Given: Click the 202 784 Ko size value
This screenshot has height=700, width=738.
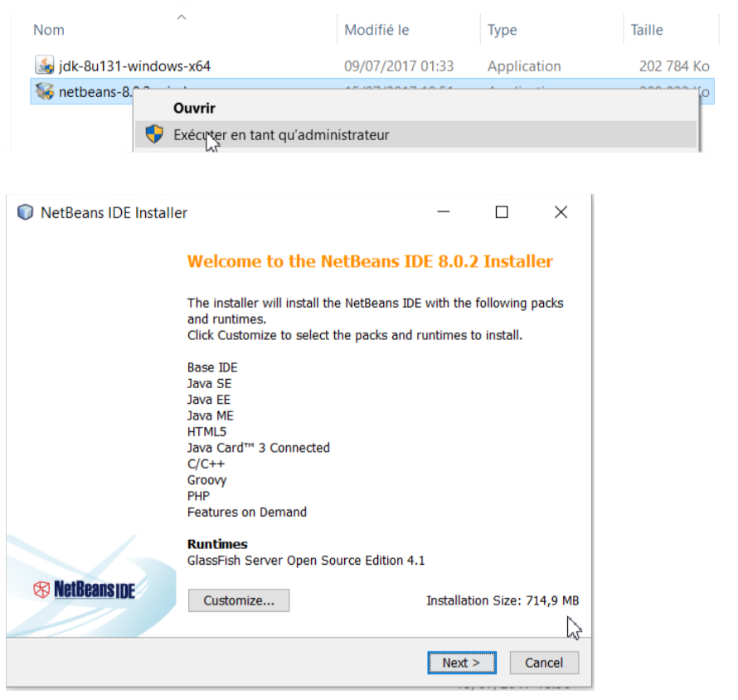Looking at the screenshot, I should (674, 66).
